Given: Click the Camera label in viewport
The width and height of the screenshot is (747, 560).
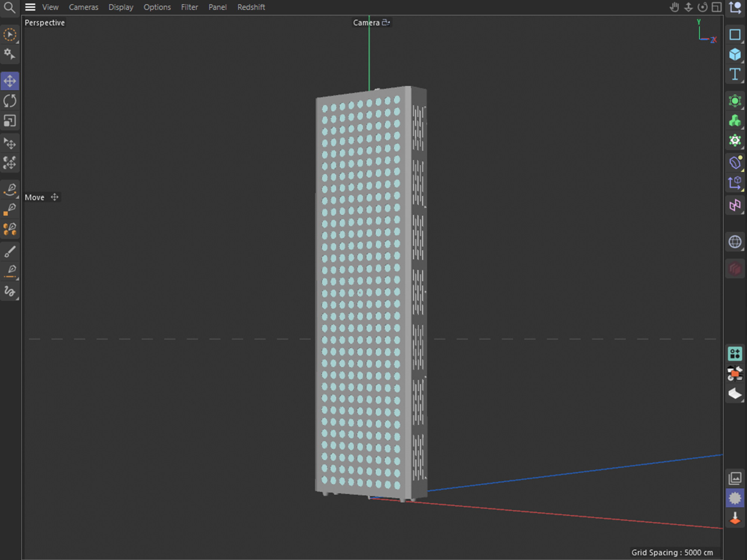Looking at the screenshot, I should (x=366, y=23).
